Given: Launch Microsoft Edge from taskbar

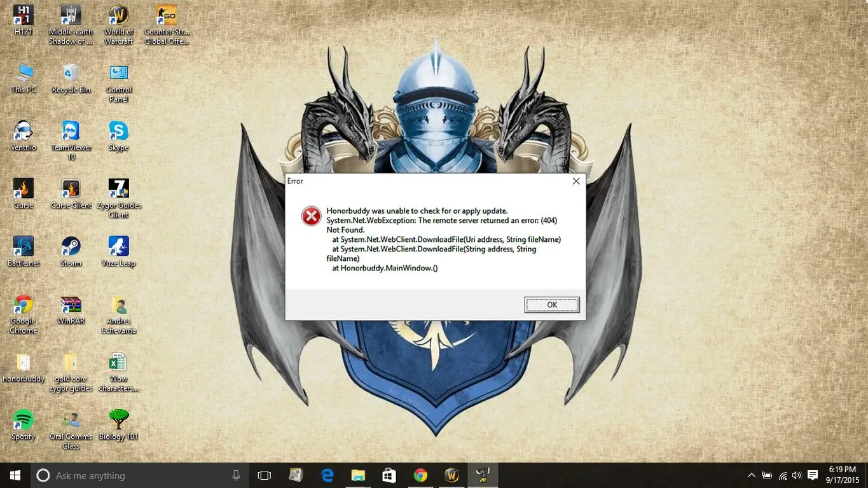Looking at the screenshot, I should pyautogui.click(x=327, y=475).
